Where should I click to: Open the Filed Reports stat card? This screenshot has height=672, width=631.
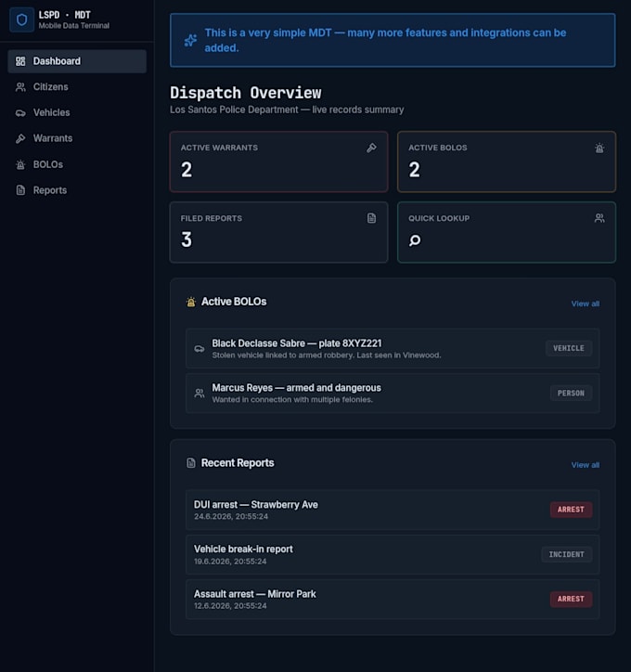click(279, 232)
